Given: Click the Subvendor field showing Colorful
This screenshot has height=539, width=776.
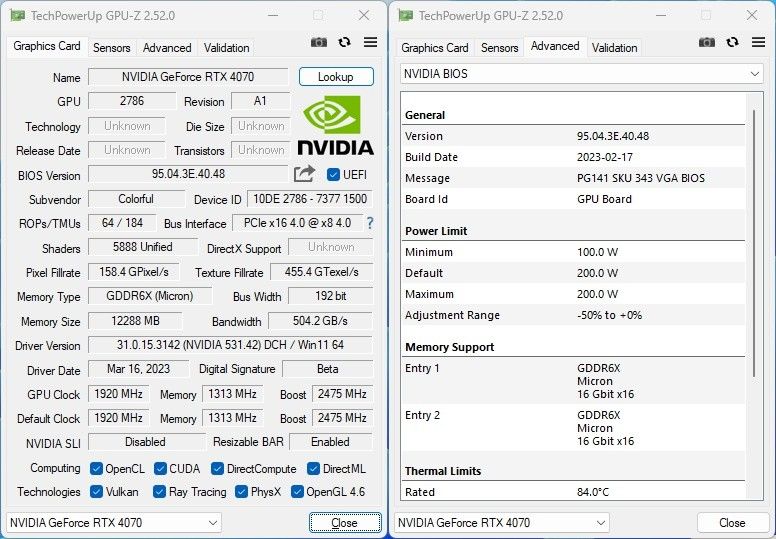Looking at the screenshot, I should pos(136,199).
